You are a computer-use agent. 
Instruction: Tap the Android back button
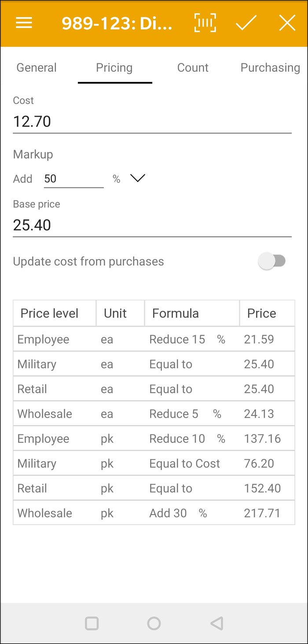[216, 623]
